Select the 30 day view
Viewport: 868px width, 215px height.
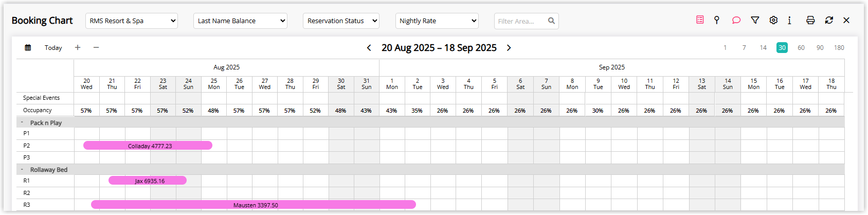(x=782, y=48)
